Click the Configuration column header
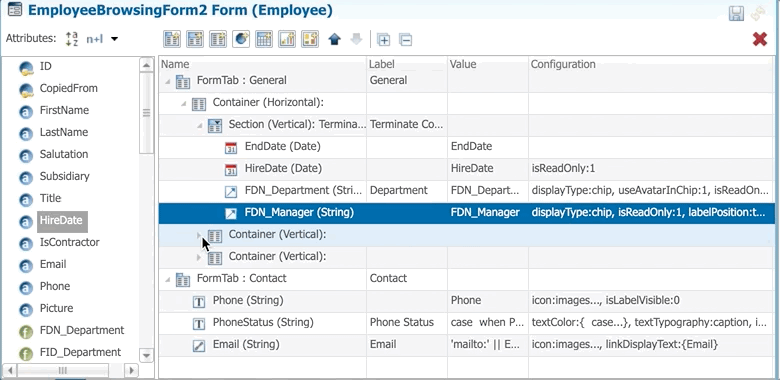Screen dimensions: 780x380 click(563, 64)
